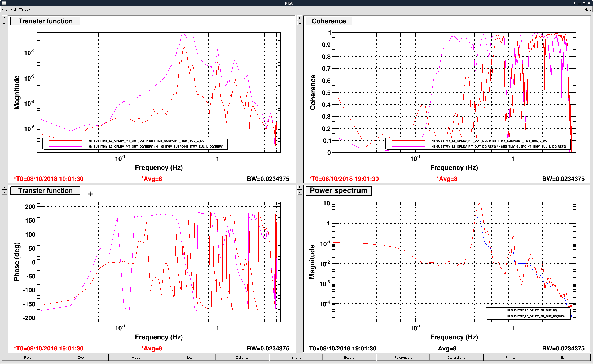Open the Options... dialog
Viewport: 593px width, 364px height.
pos(243,357)
